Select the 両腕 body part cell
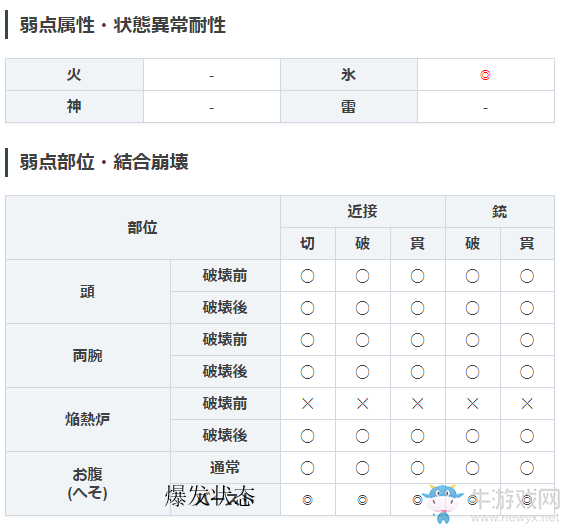The width and height of the screenshot is (565, 529). click(88, 356)
